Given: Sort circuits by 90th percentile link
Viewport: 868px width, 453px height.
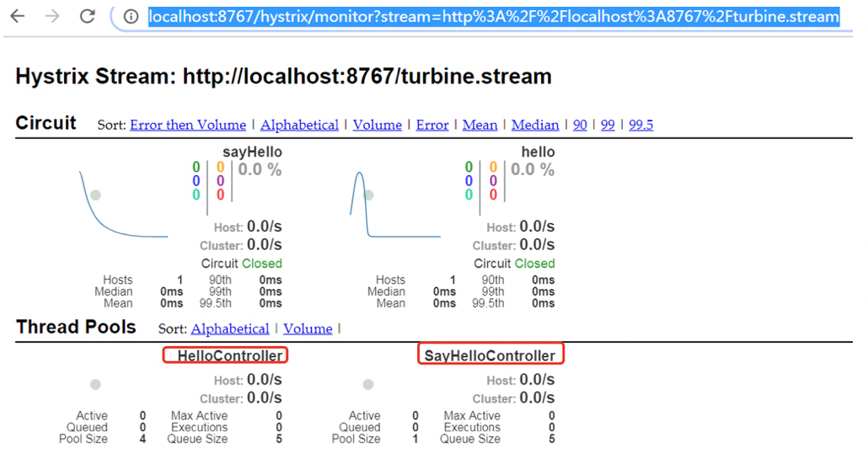Looking at the screenshot, I should pyautogui.click(x=580, y=125).
